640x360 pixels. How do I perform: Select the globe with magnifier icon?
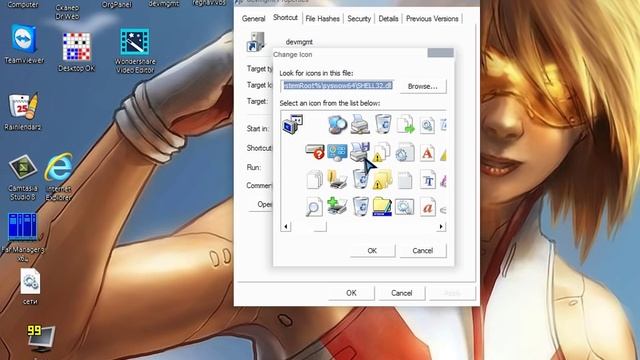pyautogui.click(x=338, y=124)
